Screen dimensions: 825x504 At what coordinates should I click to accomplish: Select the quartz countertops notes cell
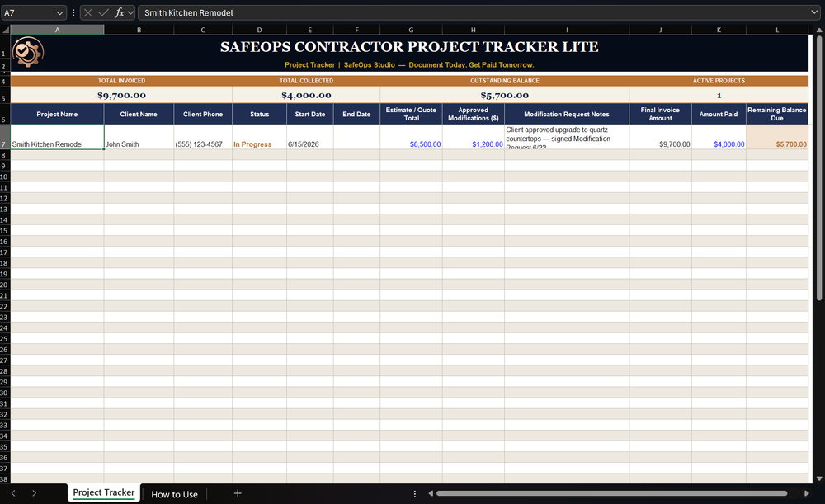tap(567, 137)
